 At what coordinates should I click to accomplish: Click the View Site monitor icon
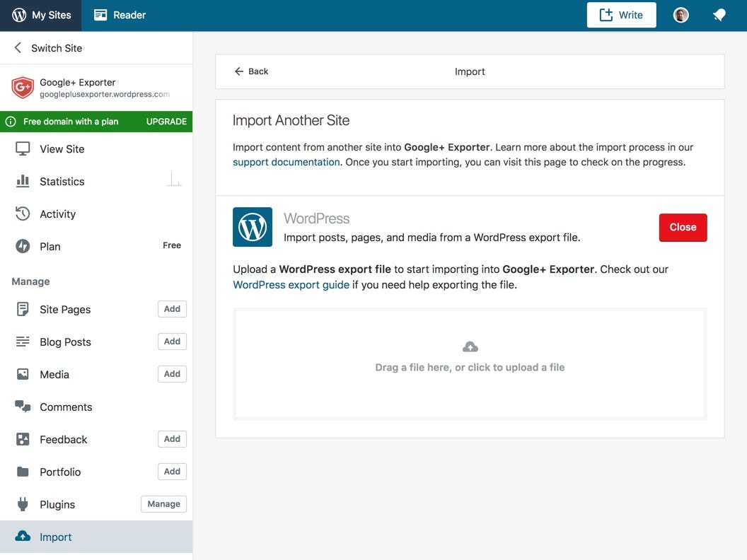click(x=23, y=148)
